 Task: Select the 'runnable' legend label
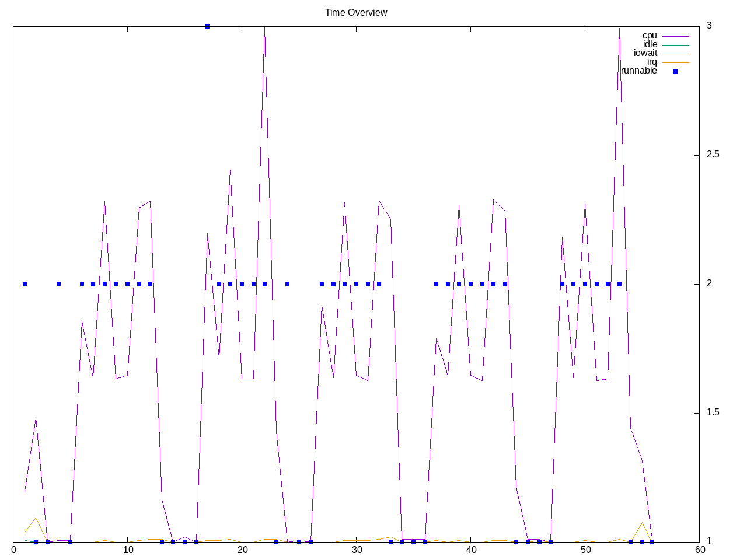tap(639, 71)
